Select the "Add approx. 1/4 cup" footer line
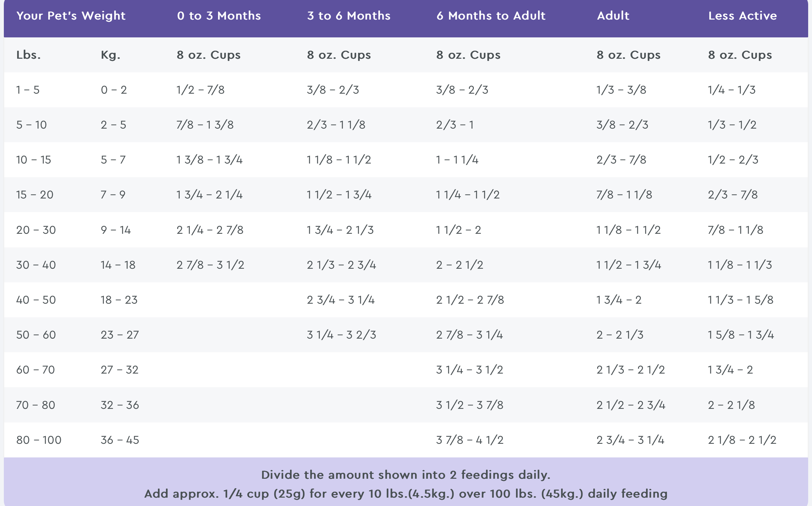The image size is (812, 506). point(406,494)
